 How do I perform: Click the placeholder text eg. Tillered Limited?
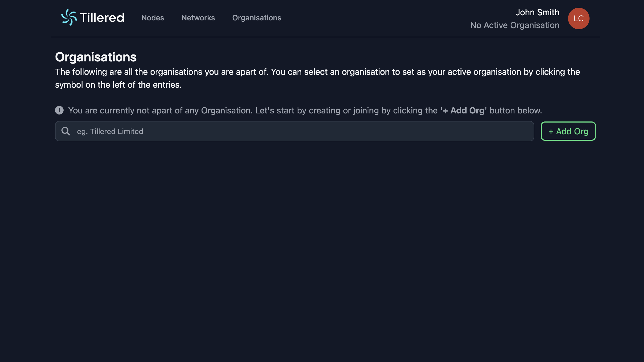click(x=110, y=131)
